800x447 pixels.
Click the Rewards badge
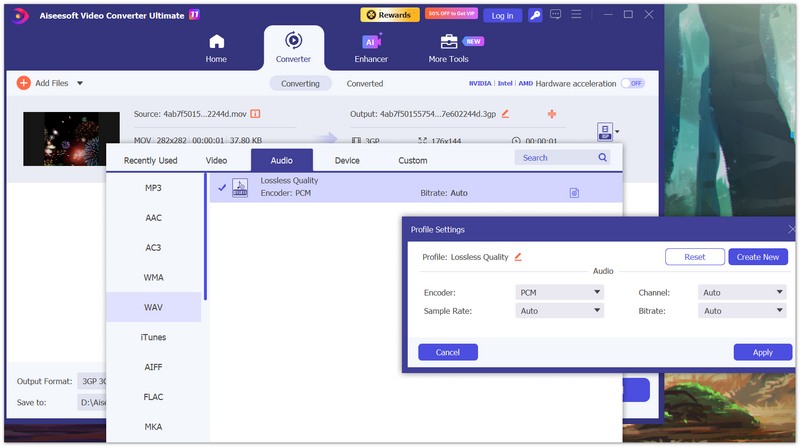[390, 15]
